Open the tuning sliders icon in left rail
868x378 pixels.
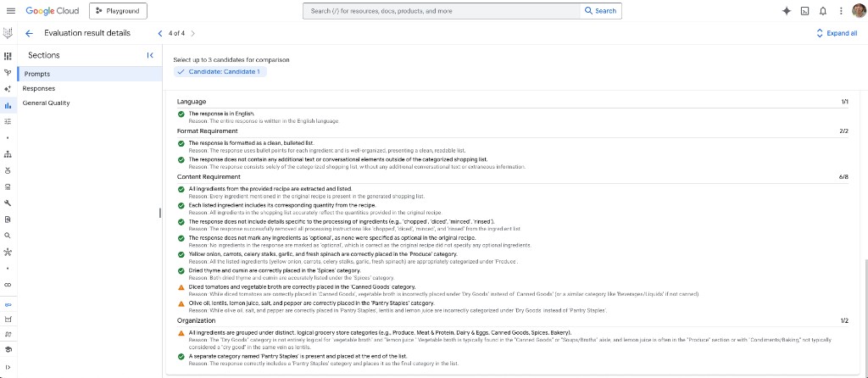pos(8,121)
